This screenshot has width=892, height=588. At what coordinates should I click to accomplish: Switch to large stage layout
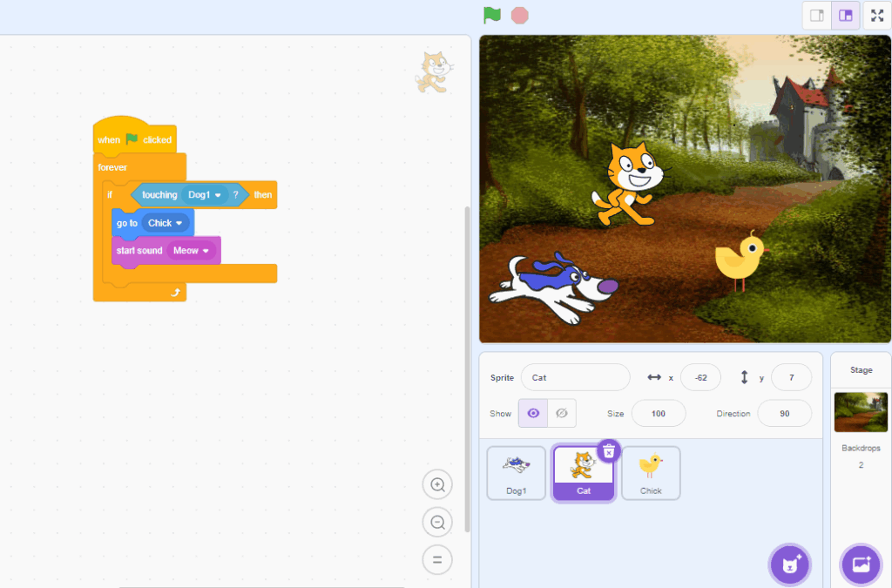[x=845, y=16]
